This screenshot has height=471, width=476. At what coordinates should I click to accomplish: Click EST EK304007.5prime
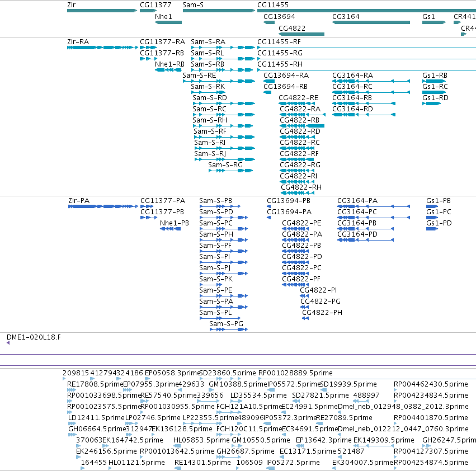(x=334, y=468)
